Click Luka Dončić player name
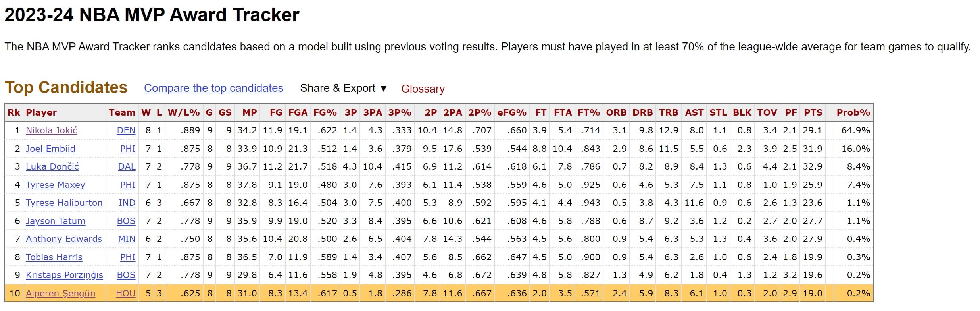The width and height of the screenshot is (980, 311). [52, 166]
